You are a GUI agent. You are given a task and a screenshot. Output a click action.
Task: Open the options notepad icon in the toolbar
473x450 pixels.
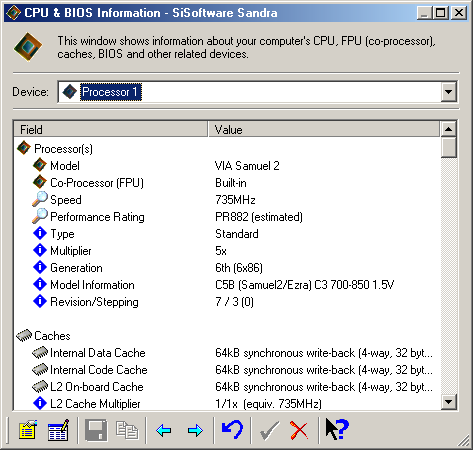28,430
